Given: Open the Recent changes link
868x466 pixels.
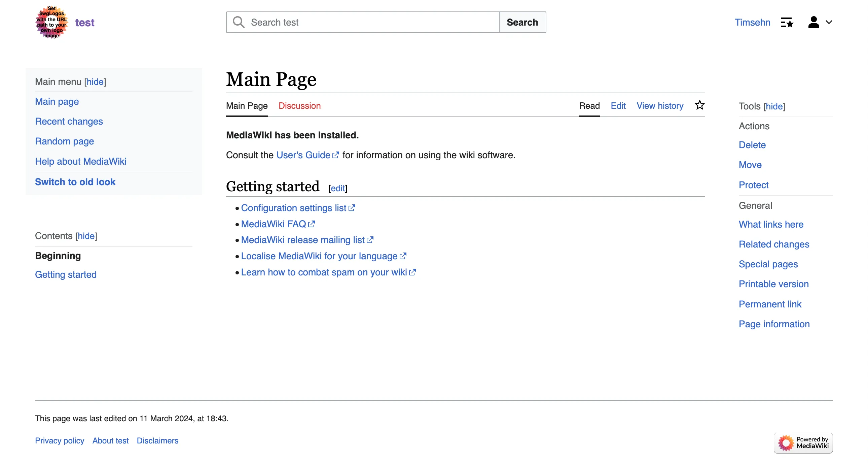Looking at the screenshot, I should (69, 122).
